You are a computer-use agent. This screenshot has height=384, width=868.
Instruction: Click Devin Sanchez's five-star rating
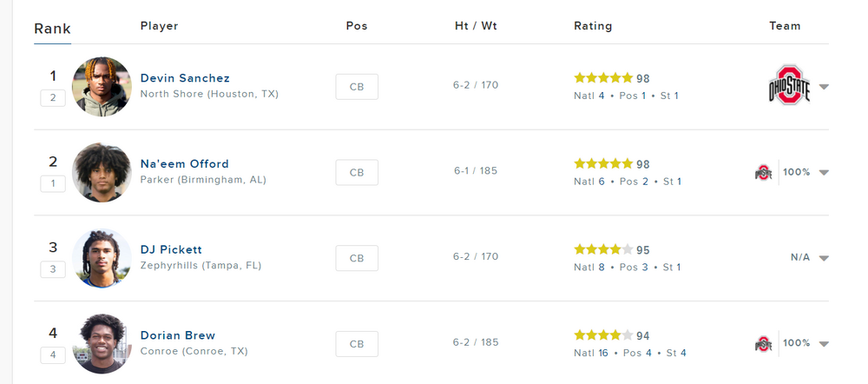coord(603,78)
